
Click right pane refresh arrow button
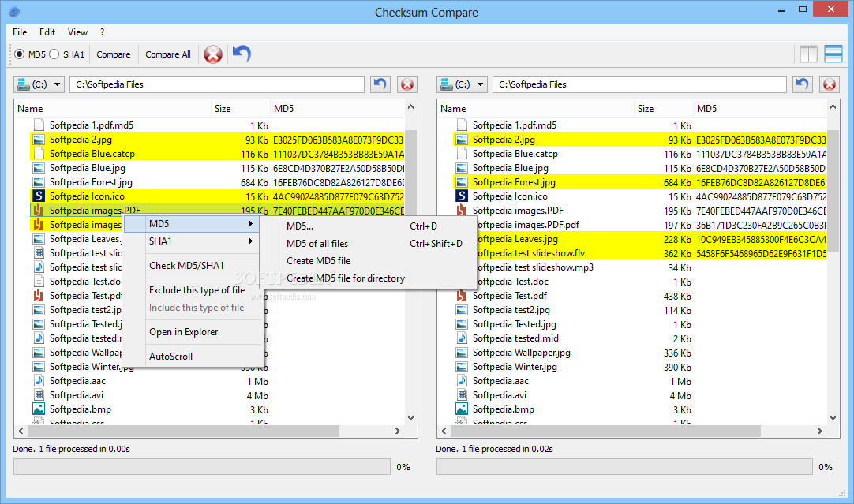[x=802, y=84]
